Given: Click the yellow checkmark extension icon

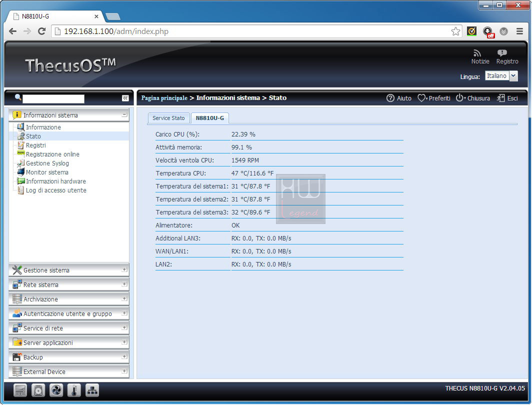Looking at the screenshot, I should pos(471,31).
